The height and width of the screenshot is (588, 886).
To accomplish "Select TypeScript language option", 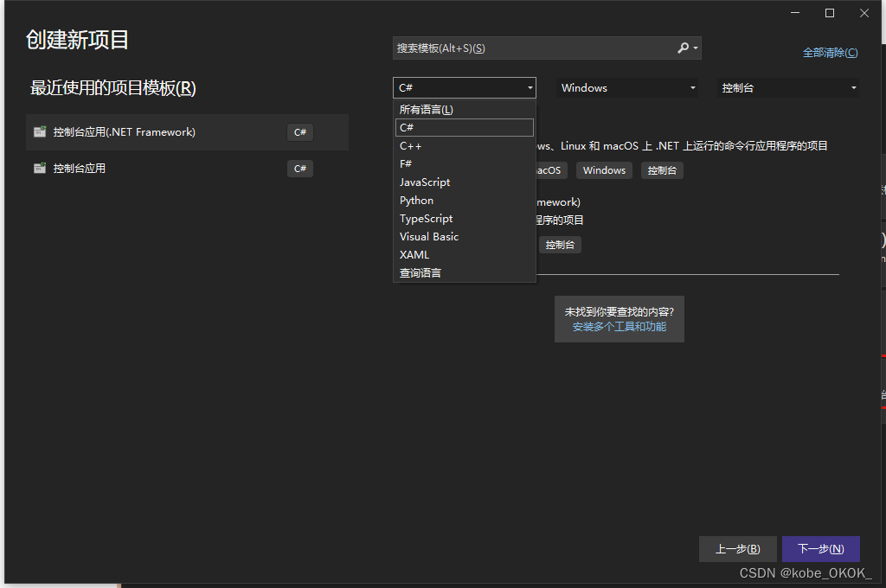I will click(465, 218).
